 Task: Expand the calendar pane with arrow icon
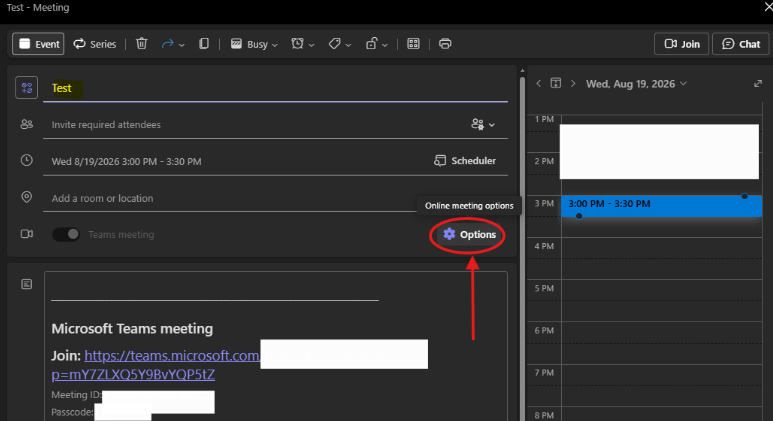pyautogui.click(x=758, y=84)
